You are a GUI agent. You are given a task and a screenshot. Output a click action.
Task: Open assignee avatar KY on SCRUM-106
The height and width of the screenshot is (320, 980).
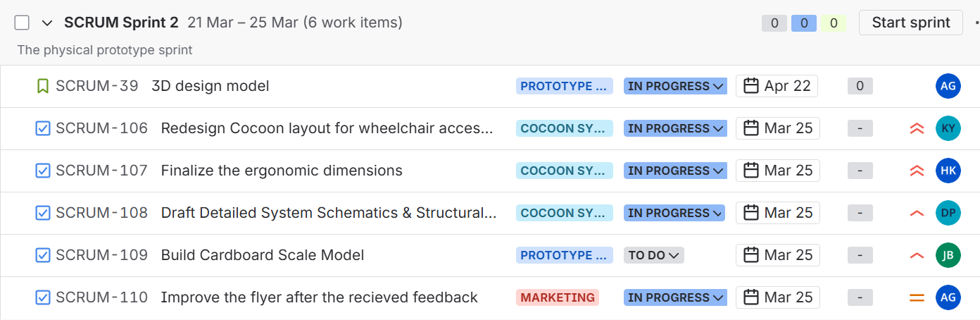tap(948, 128)
